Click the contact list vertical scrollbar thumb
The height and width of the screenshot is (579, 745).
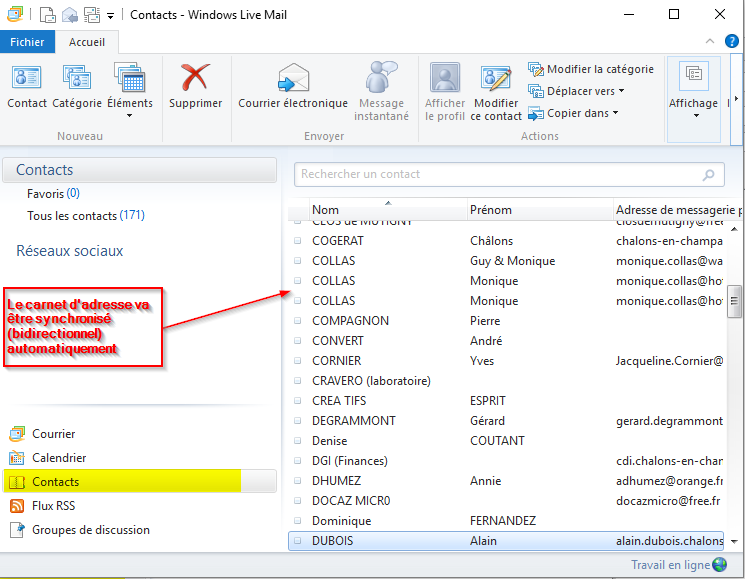tap(734, 301)
